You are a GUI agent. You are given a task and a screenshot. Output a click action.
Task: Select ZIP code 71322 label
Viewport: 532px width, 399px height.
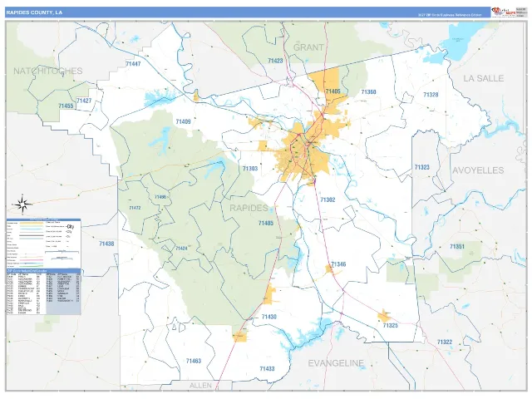[x=445, y=342]
